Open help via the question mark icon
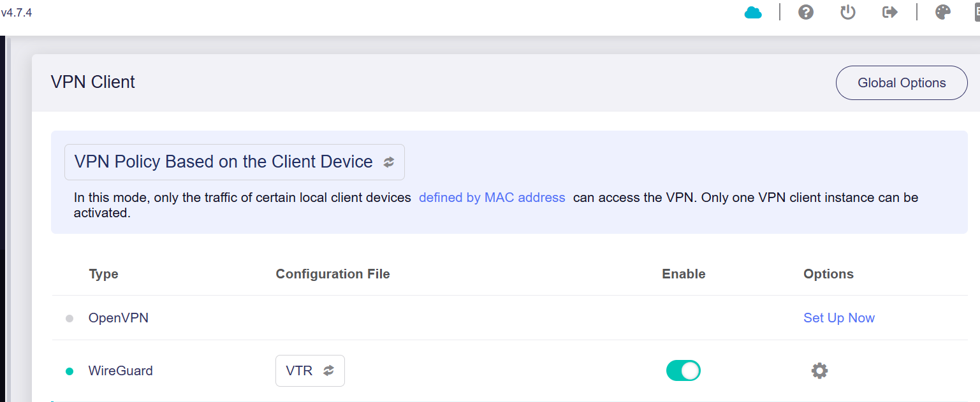 (806, 12)
